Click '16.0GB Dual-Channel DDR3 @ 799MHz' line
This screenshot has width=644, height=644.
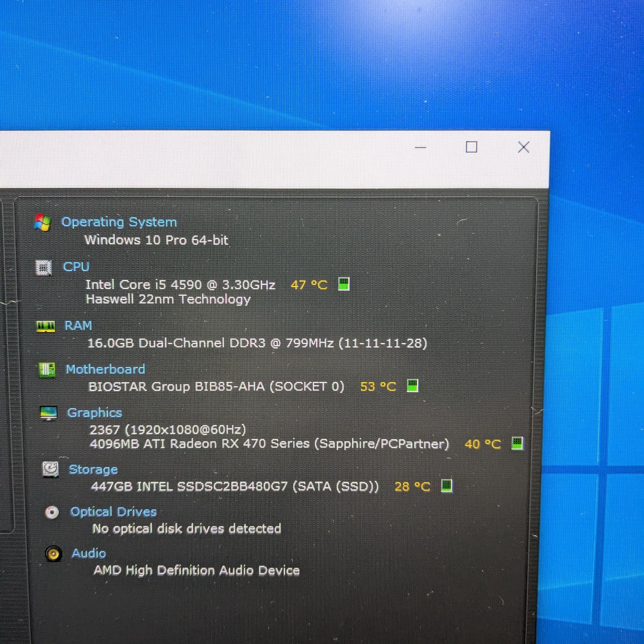point(257,343)
